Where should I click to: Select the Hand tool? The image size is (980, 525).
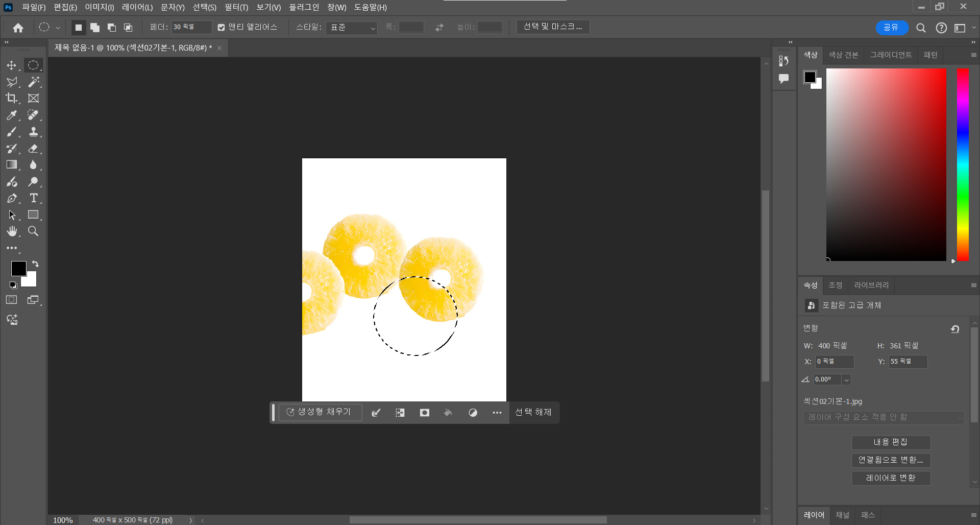click(x=11, y=231)
